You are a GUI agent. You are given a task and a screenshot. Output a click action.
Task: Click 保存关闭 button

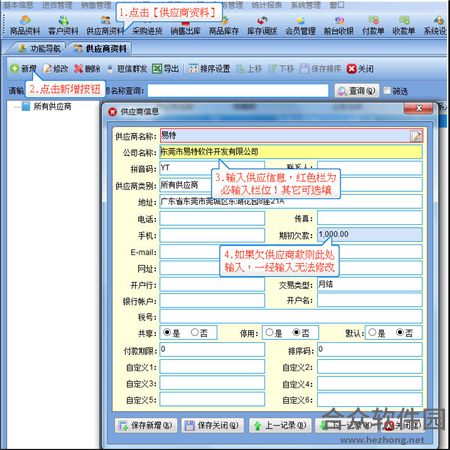tap(213, 425)
